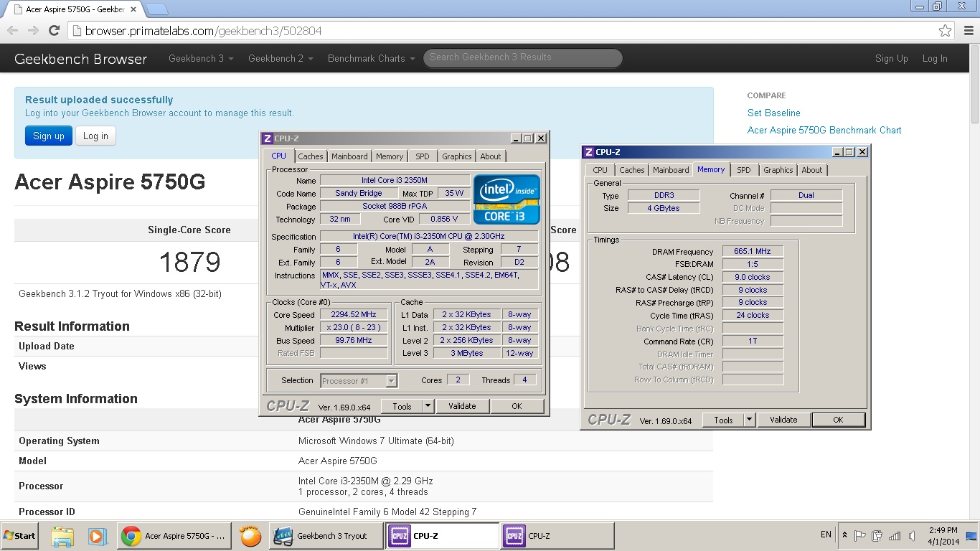Switch to Caches tab in CPU-Z CPU window
The height and width of the screenshot is (551, 980).
[311, 156]
